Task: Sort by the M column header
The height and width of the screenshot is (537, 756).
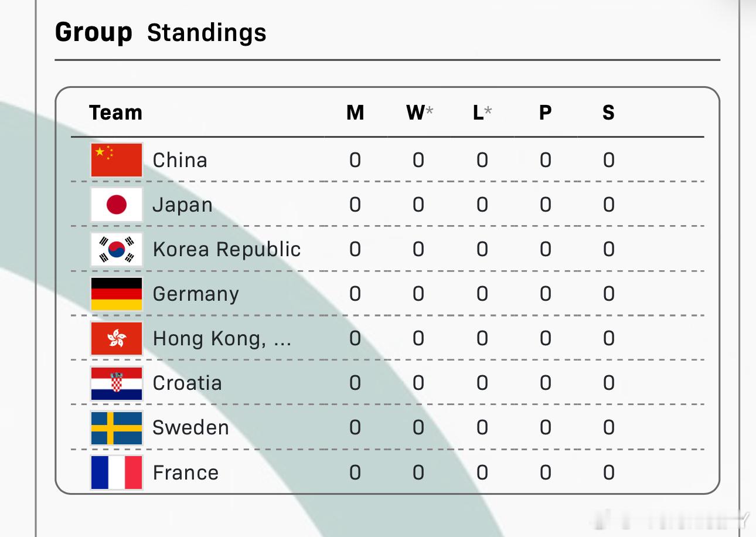Action: (355, 112)
